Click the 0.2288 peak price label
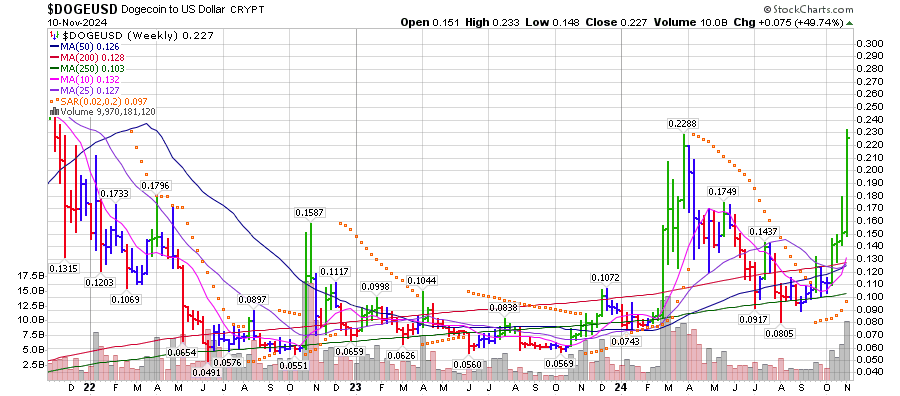 click(x=682, y=123)
